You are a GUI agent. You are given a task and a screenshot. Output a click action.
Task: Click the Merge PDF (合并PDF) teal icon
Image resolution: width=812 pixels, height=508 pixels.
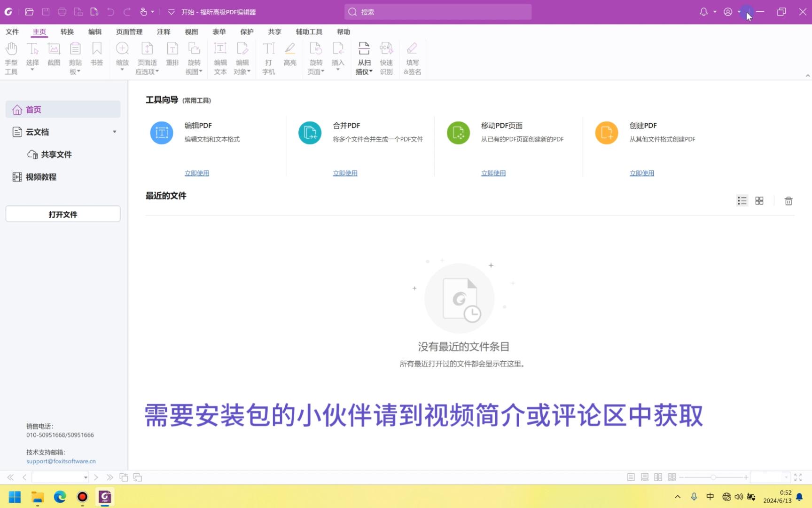tap(310, 133)
